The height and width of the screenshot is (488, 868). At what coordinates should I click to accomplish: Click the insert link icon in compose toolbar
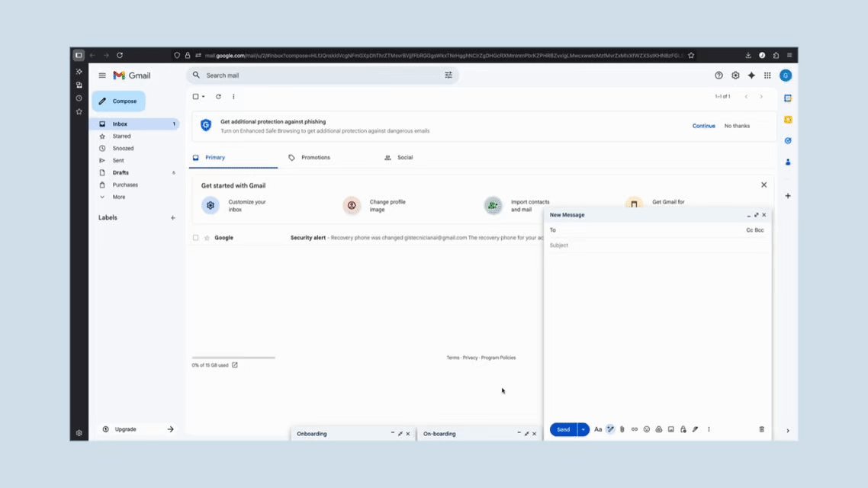[634, 429]
